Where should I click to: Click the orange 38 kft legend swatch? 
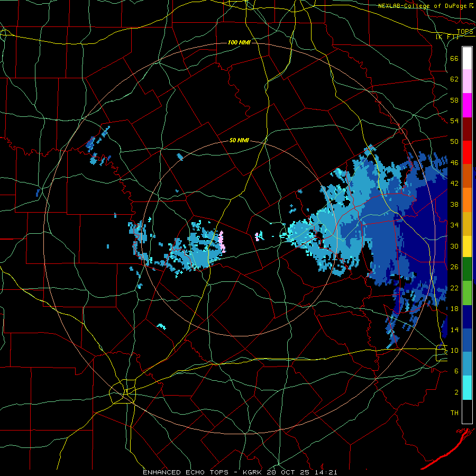click(467, 200)
